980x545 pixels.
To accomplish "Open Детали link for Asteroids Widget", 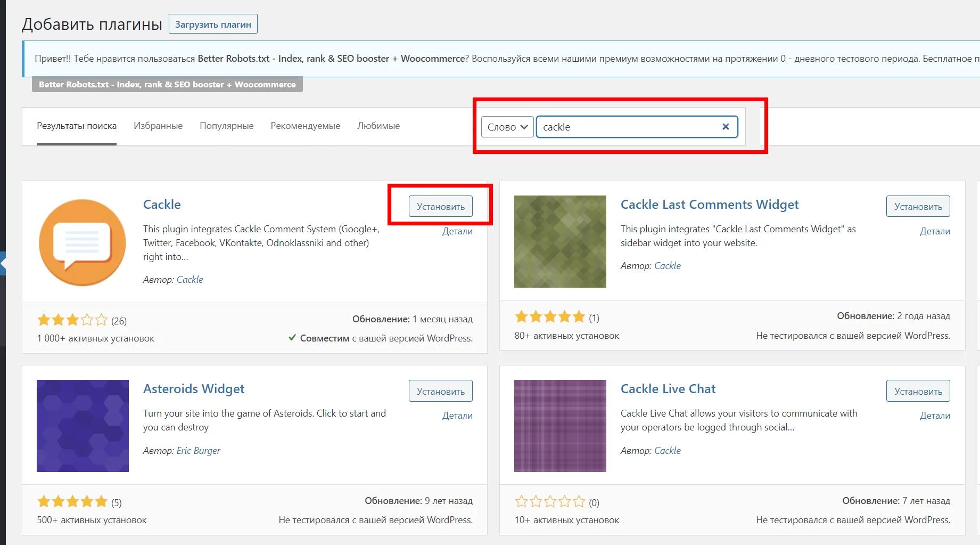I will (457, 416).
